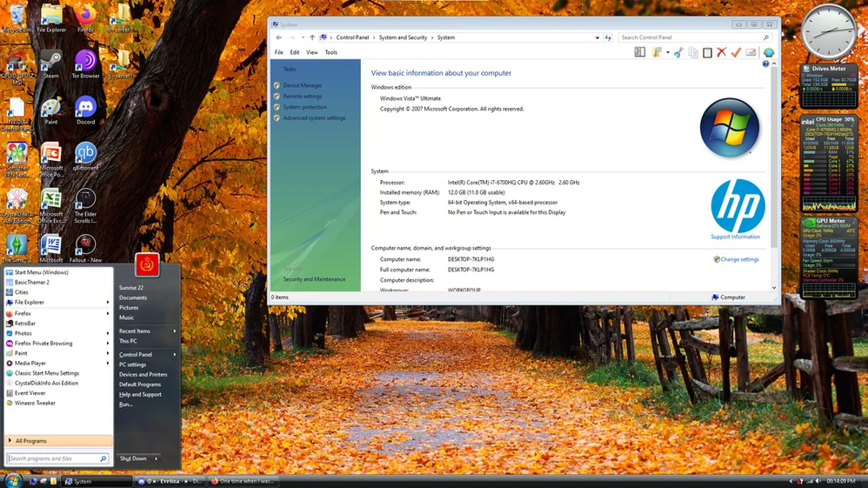Open Device Manager link
This screenshot has width=868, height=488.
pos(303,85)
